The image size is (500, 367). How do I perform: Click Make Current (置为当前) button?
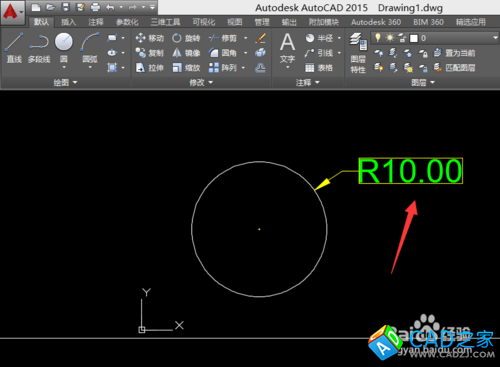click(454, 53)
